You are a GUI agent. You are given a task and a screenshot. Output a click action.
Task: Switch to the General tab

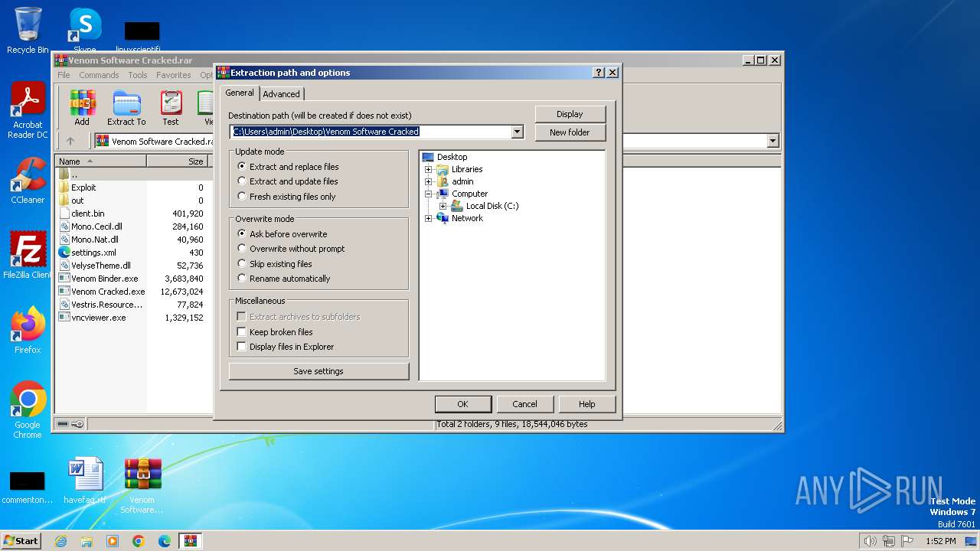pyautogui.click(x=240, y=93)
